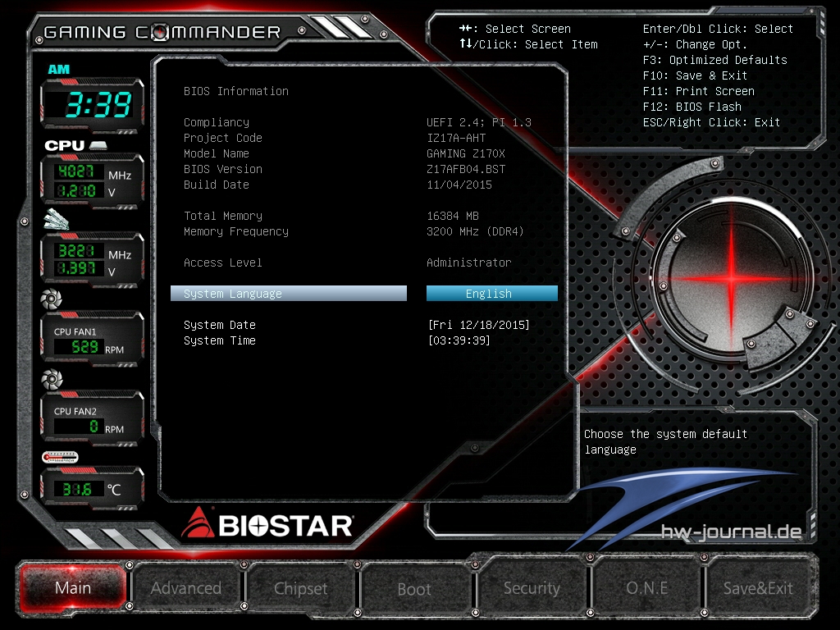The image size is (840, 630).
Task: Click the Model Name label
Action: click(x=217, y=153)
